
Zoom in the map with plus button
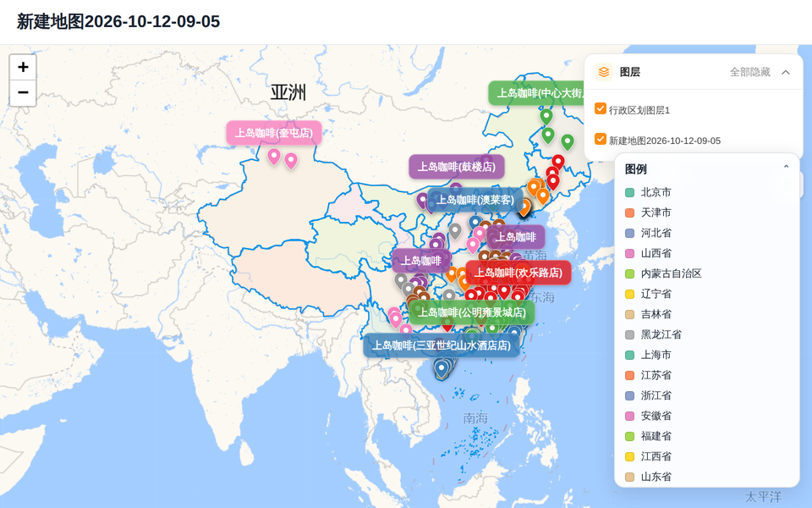pyautogui.click(x=23, y=68)
